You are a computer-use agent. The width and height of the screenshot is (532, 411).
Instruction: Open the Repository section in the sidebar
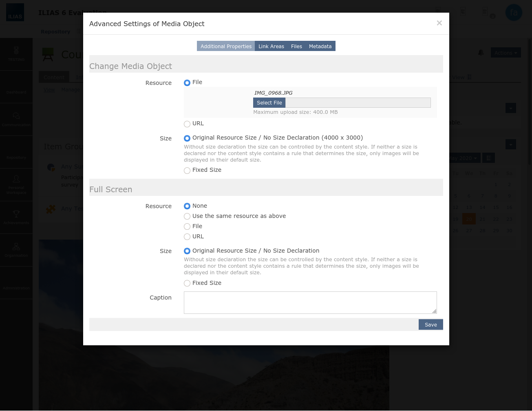pyautogui.click(x=16, y=152)
